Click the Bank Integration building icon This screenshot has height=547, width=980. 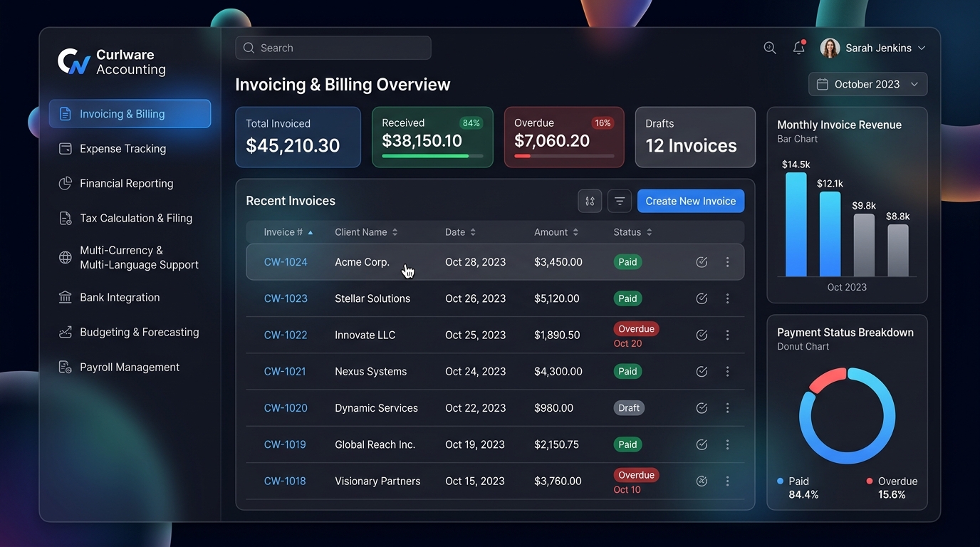(66, 298)
